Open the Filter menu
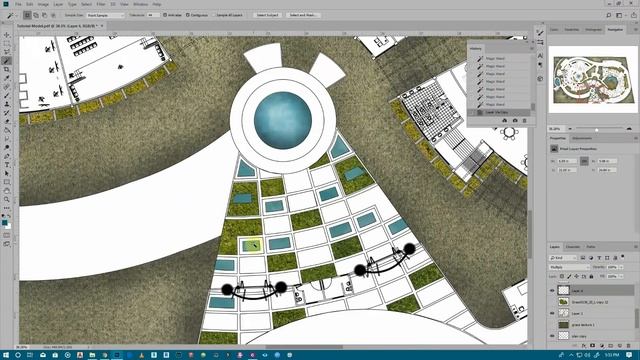The height and width of the screenshot is (360, 640). [x=101, y=4]
